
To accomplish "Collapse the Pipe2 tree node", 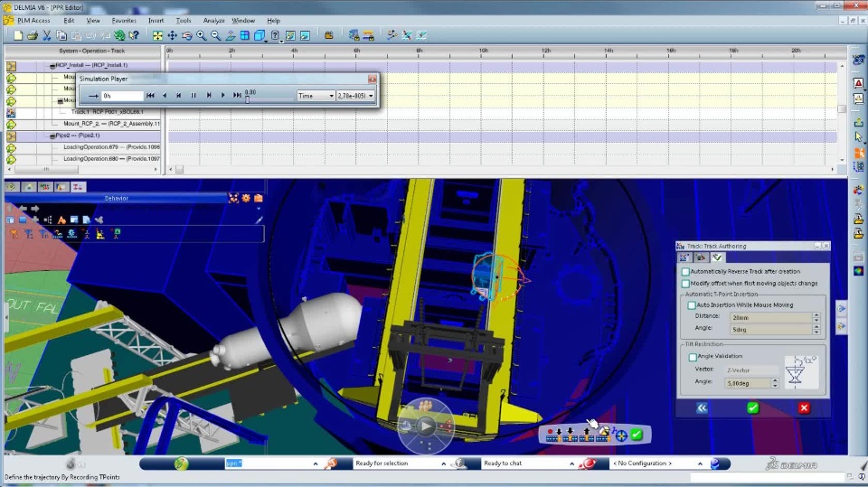I will (x=52, y=136).
